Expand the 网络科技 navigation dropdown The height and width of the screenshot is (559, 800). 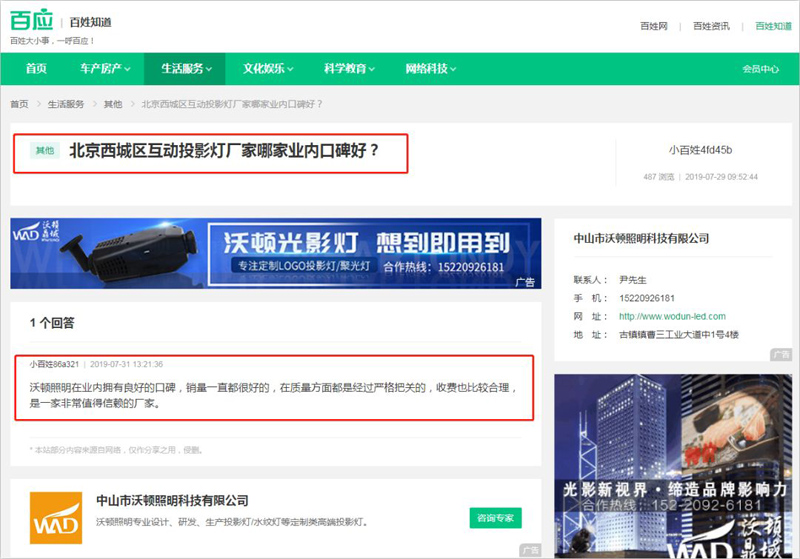[431, 68]
